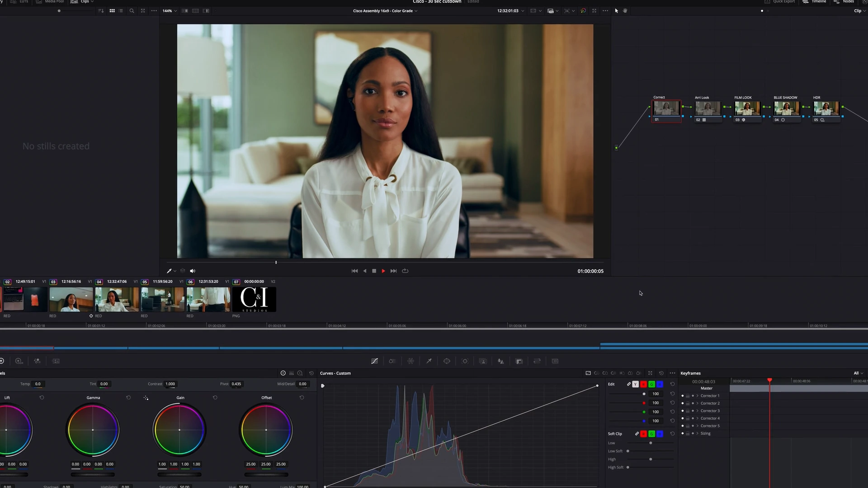Expand the Sizing keyframe track
This screenshot has width=868, height=488.
tap(698, 434)
